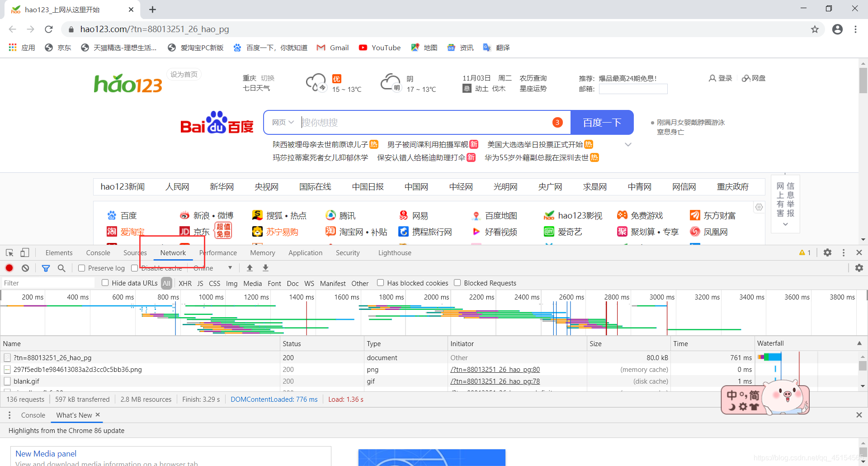The image size is (868, 466).
Task: Switch to the Lighthouse tab
Action: [395, 252]
